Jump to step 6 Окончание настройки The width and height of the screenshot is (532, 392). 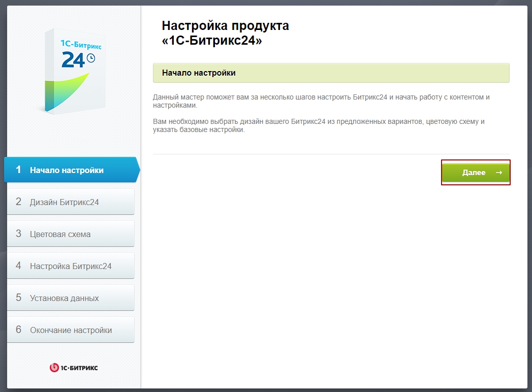click(71, 330)
